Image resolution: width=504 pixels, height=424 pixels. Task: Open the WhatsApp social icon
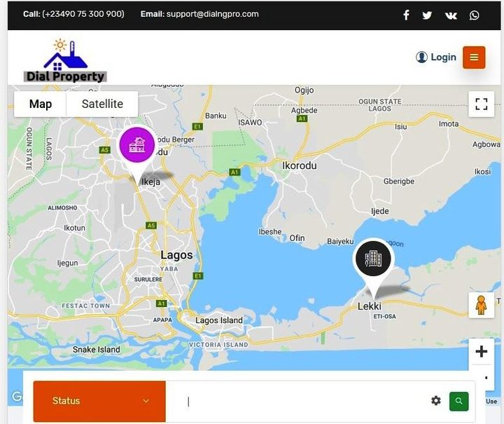[x=475, y=15]
